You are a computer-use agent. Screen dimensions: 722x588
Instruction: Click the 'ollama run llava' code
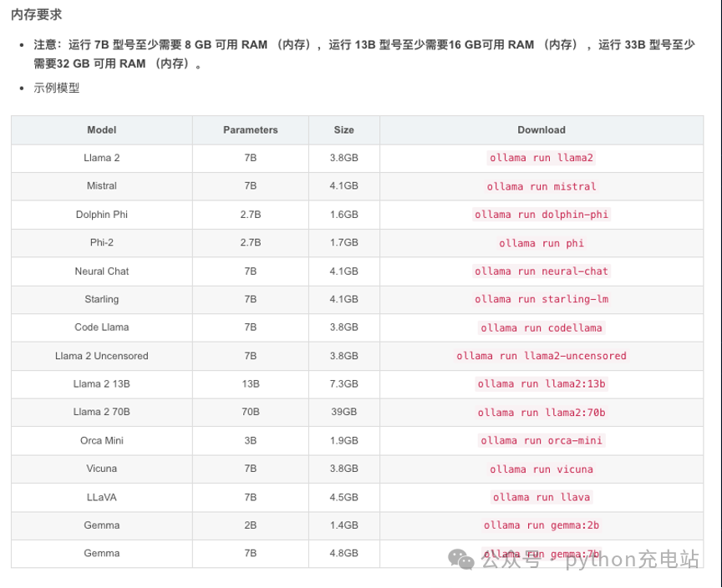[x=541, y=497]
